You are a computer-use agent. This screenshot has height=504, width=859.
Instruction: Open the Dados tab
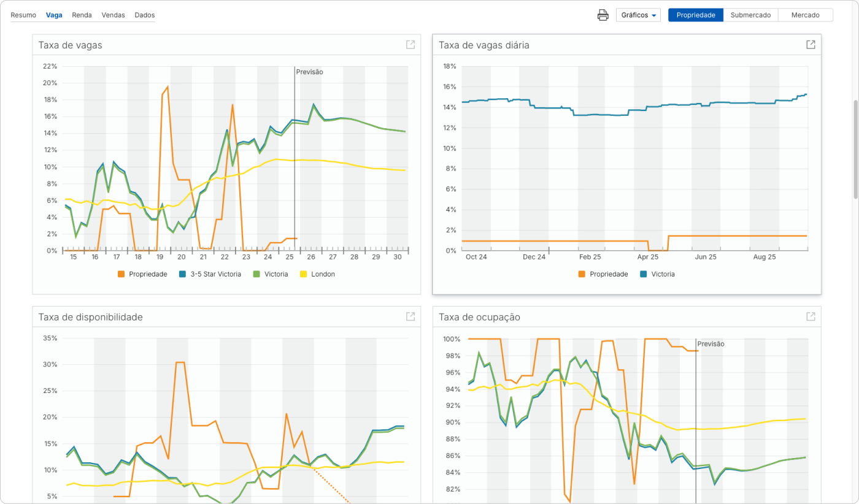pyautogui.click(x=144, y=15)
